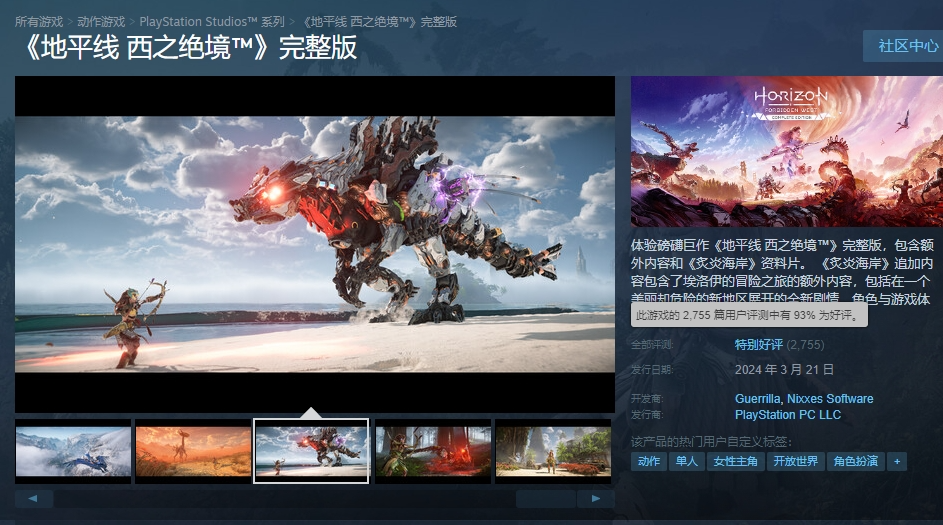Select the tropical settlement thumbnail
Viewport: 943px width, 525px height.
553,451
